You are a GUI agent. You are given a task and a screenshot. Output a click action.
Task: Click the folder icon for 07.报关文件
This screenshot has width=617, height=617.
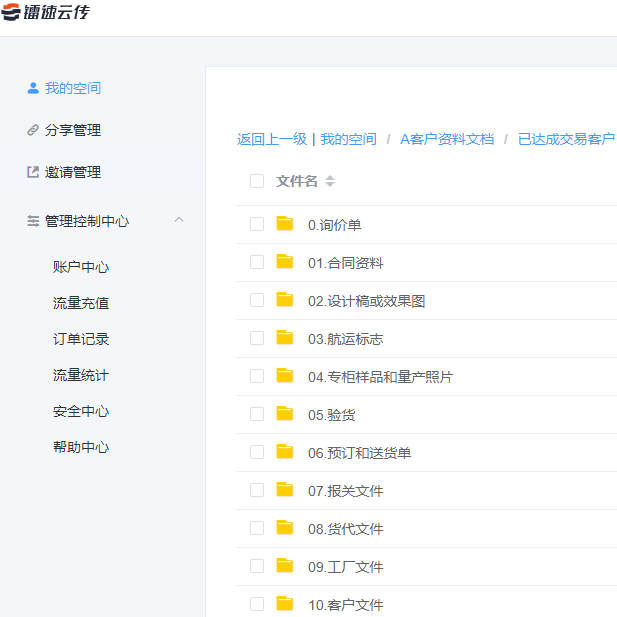click(285, 490)
